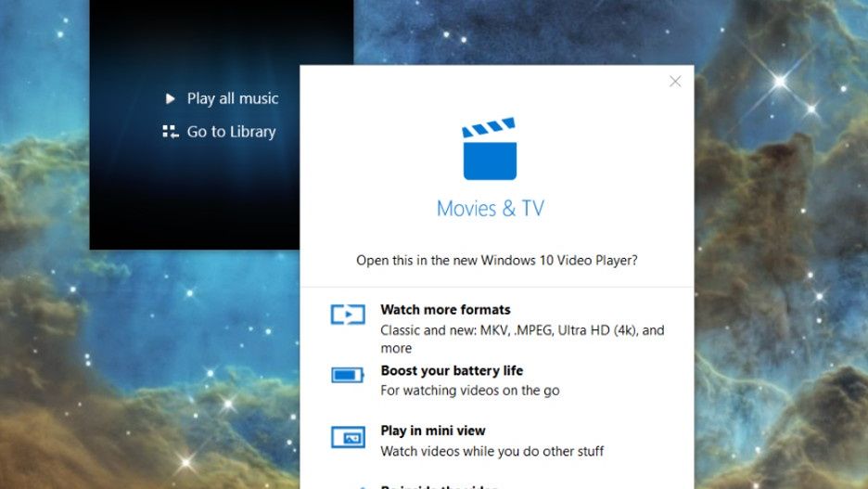Image resolution: width=868 pixels, height=489 pixels.
Task: Click 'Open this in the new Windows 10 Video Player?'
Action: click(496, 261)
